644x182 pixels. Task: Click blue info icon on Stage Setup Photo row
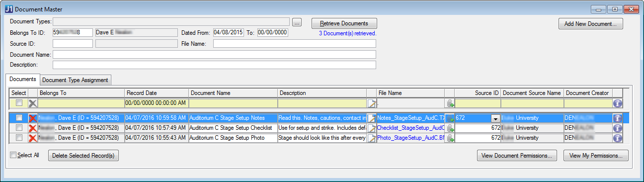(x=618, y=138)
